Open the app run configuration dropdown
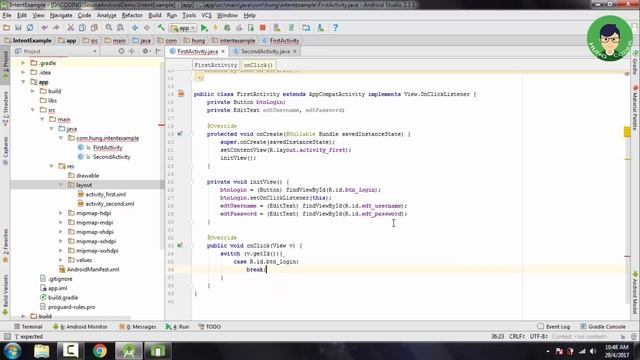The image size is (640, 360). (x=183, y=28)
